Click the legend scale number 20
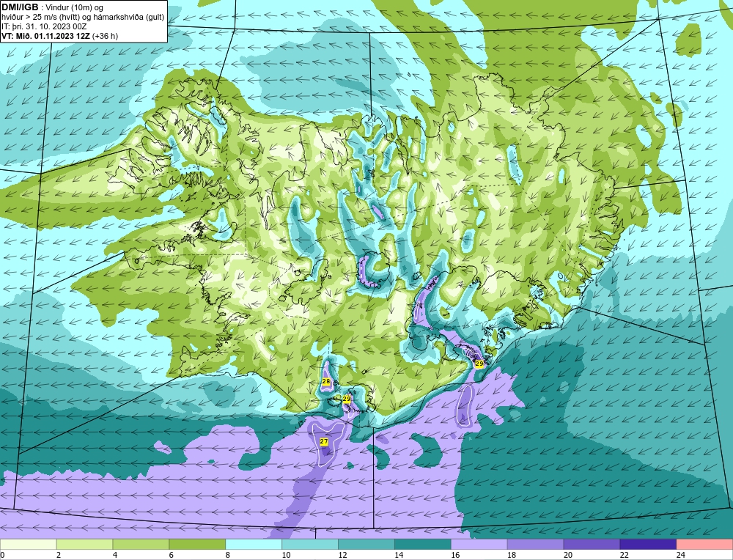The image size is (733, 560). (568, 555)
